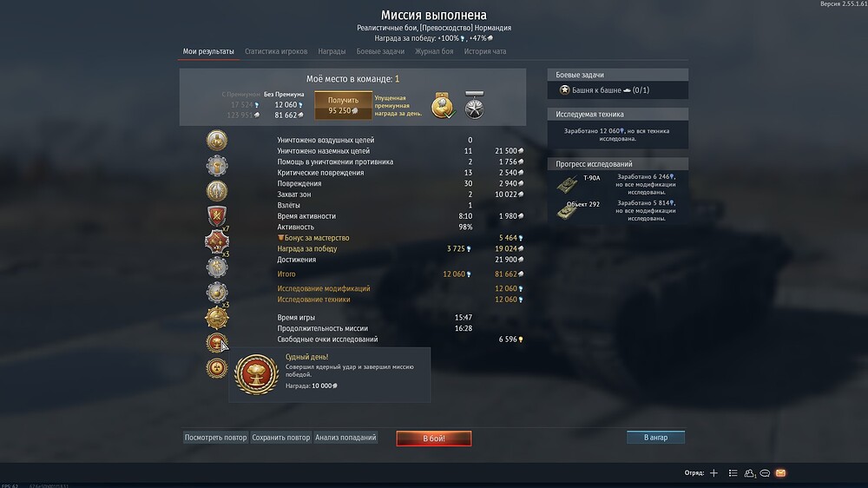Viewport: 868px width, 488px height.
Task: Return to hangar via В ангар button
Action: [655, 438]
